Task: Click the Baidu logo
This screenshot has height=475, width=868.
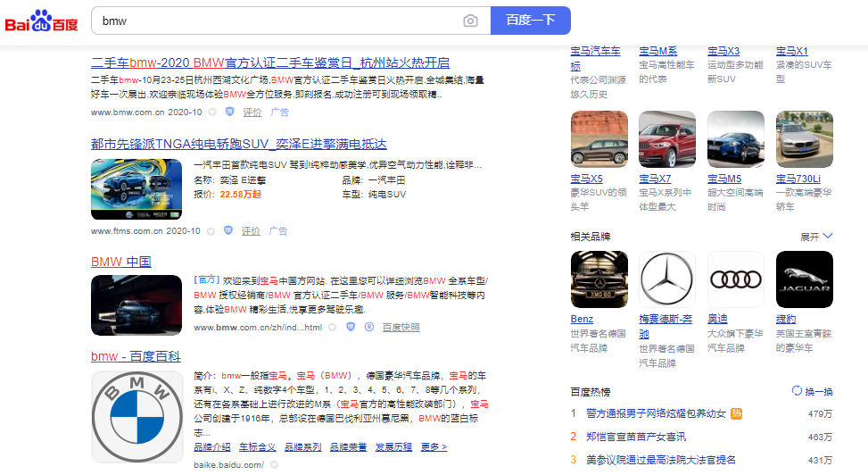Action: click(x=41, y=21)
